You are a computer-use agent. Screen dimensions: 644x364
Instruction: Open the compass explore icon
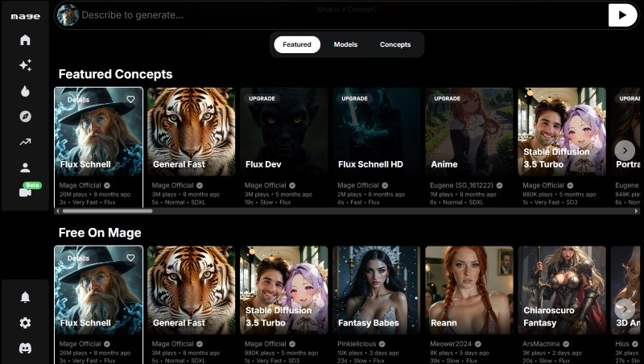click(25, 117)
